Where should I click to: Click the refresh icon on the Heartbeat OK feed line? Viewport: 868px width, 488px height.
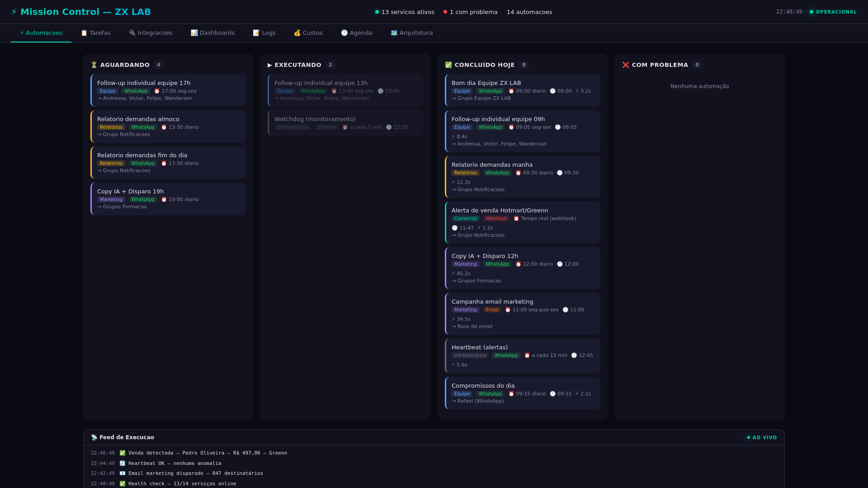[x=123, y=464]
